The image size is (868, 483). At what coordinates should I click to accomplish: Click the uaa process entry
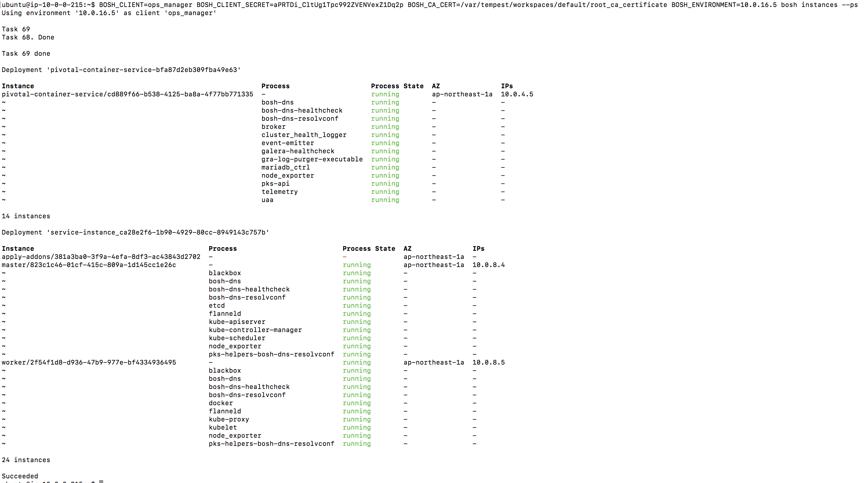click(x=267, y=200)
